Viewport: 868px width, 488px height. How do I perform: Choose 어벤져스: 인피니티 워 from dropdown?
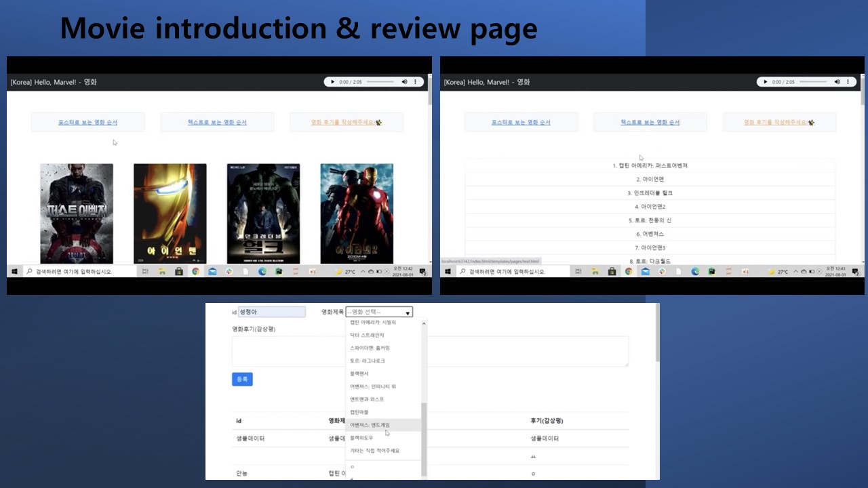point(383,386)
